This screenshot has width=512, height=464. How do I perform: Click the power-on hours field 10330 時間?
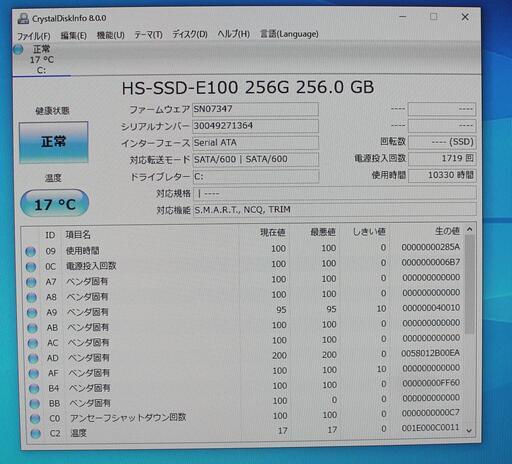[x=442, y=175]
